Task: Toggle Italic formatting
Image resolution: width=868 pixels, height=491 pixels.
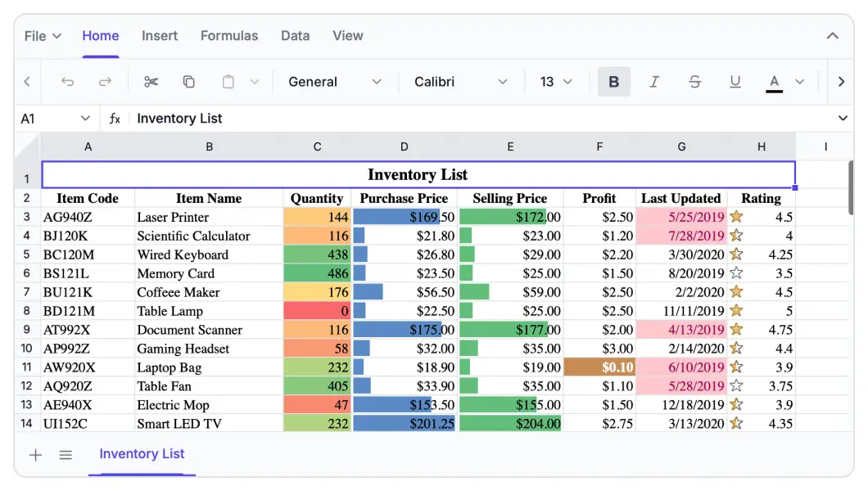Action: (654, 82)
